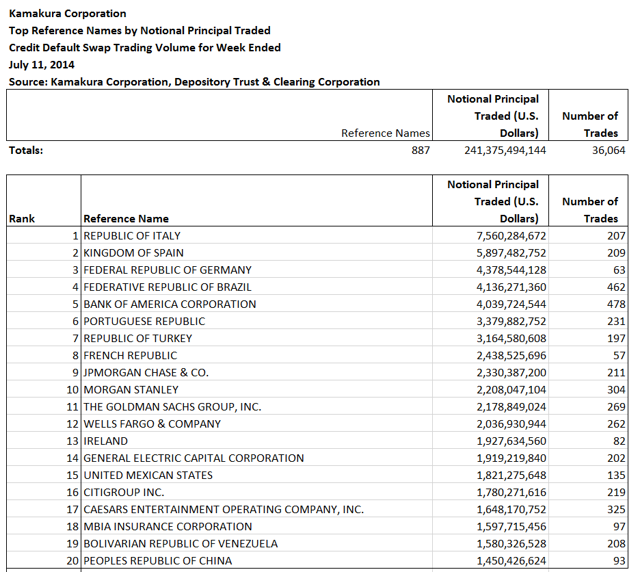
Task: Select notional value 4,039,724,544
Action: pyautogui.click(x=511, y=305)
